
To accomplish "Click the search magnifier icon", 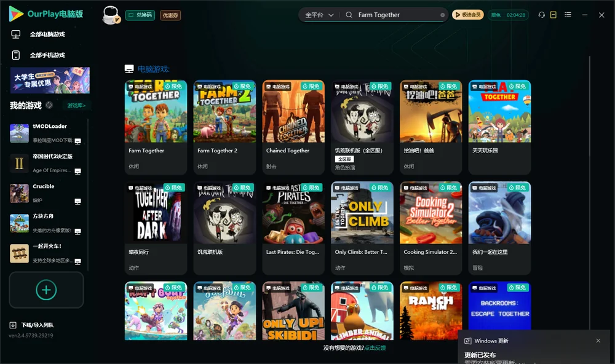I will pos(349,15).
